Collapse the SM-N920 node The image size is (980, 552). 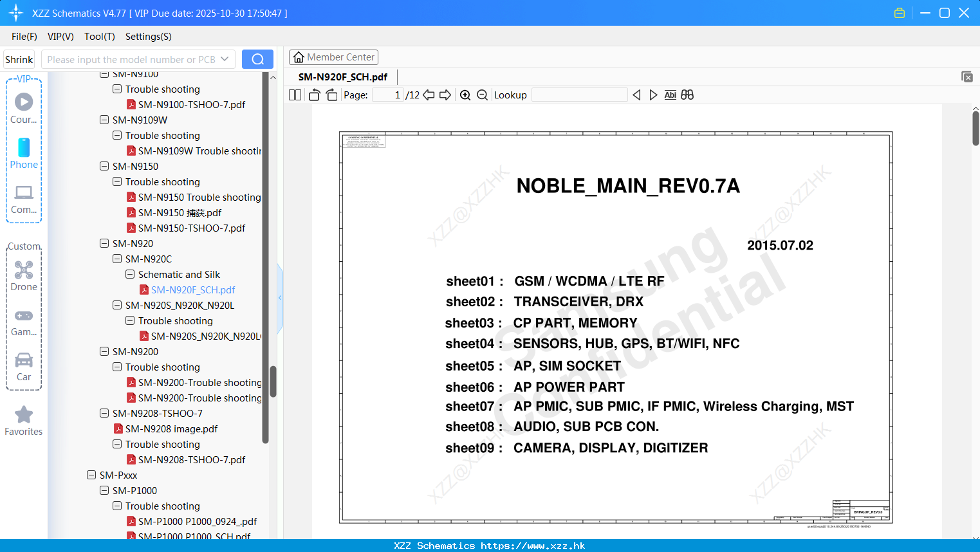click(104, 243)
